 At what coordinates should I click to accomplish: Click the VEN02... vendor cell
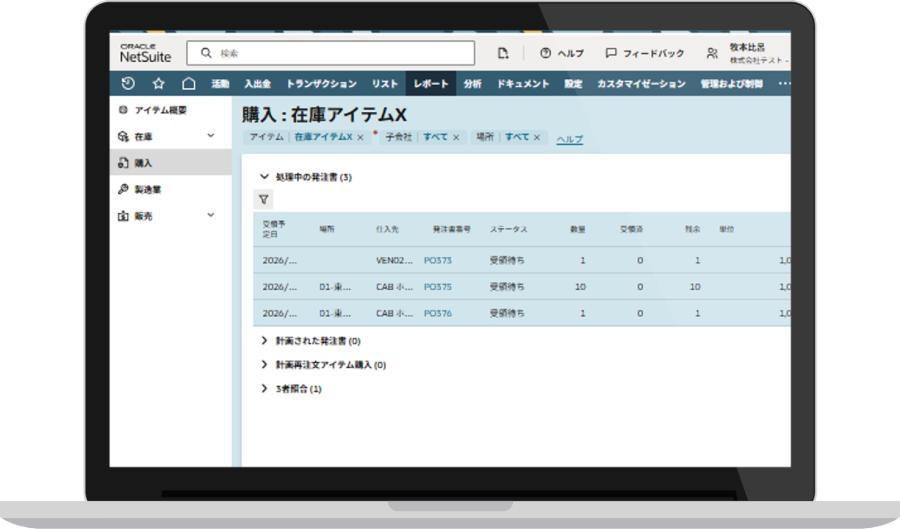point(394,260)
